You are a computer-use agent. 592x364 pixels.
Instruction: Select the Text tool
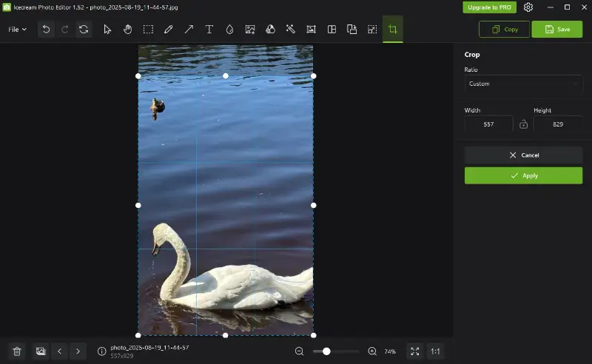209,30
